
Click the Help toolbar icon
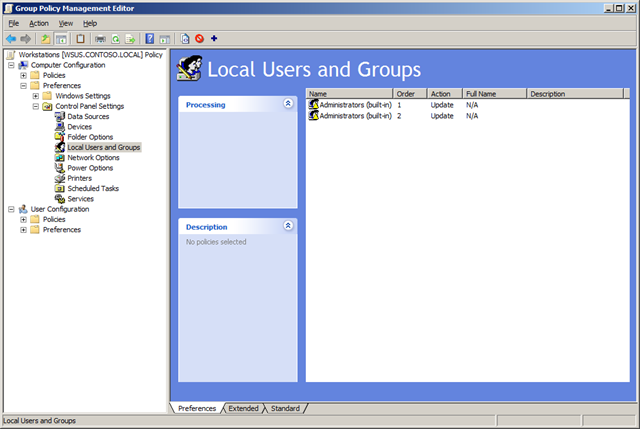pyautogui.click(x=148, y=38)
